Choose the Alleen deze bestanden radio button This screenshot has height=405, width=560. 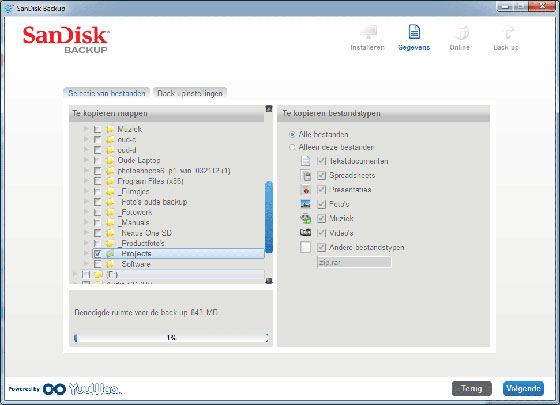(x=292, y=147)
